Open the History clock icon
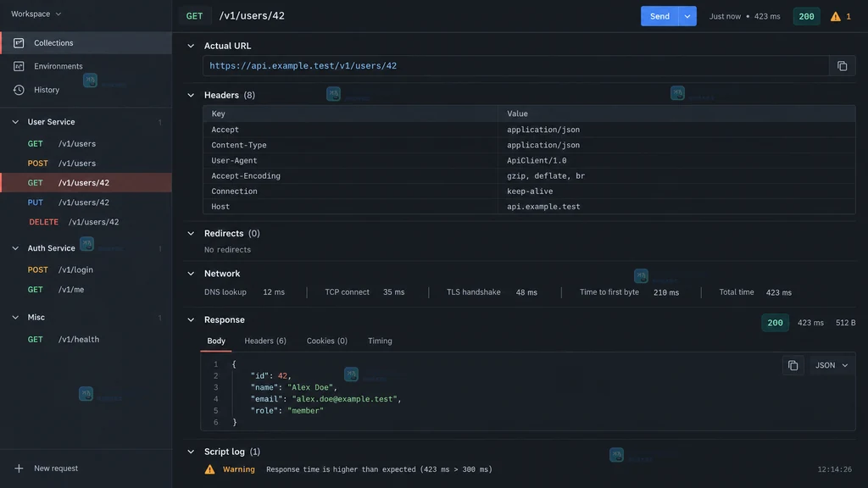 (19, 90)
